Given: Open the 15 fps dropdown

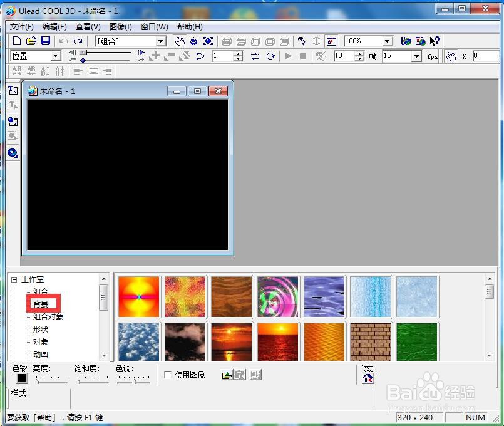Looking at the screenshot, I should click(416, 56).
